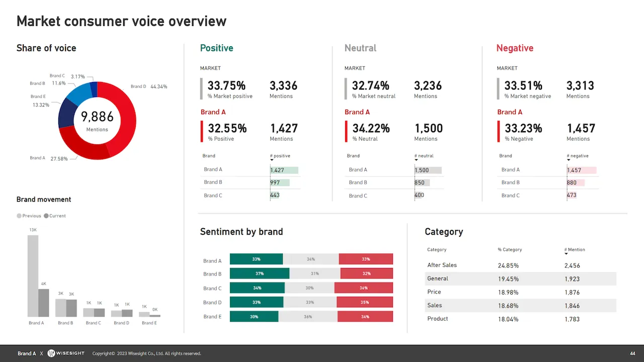Click the 400 neutral value for Brand C

pos(420,195)
